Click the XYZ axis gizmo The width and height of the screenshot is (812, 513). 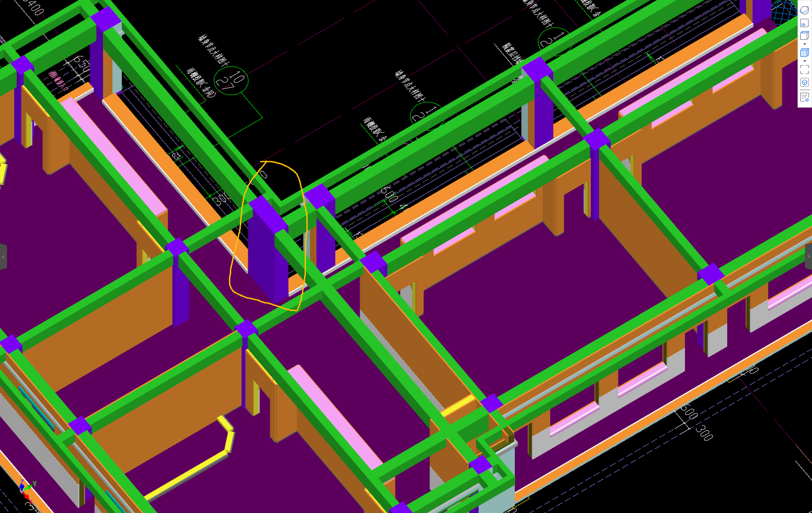click(26, 491)
